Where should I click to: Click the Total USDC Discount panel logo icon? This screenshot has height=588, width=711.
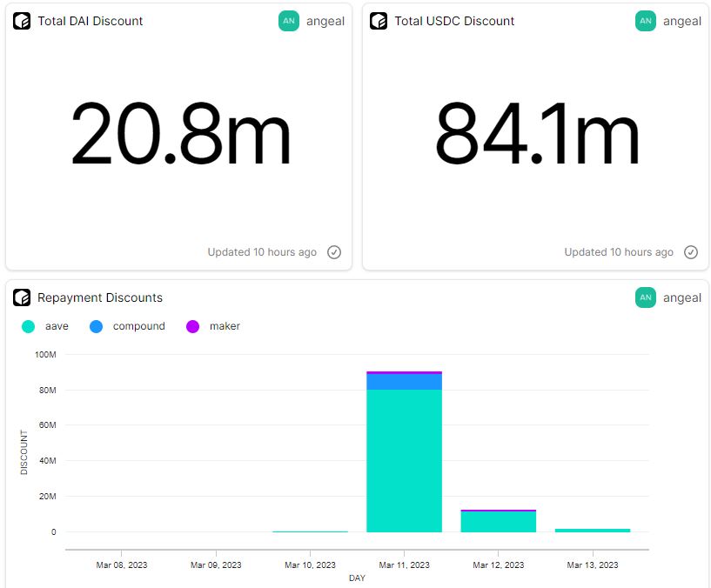379,21
